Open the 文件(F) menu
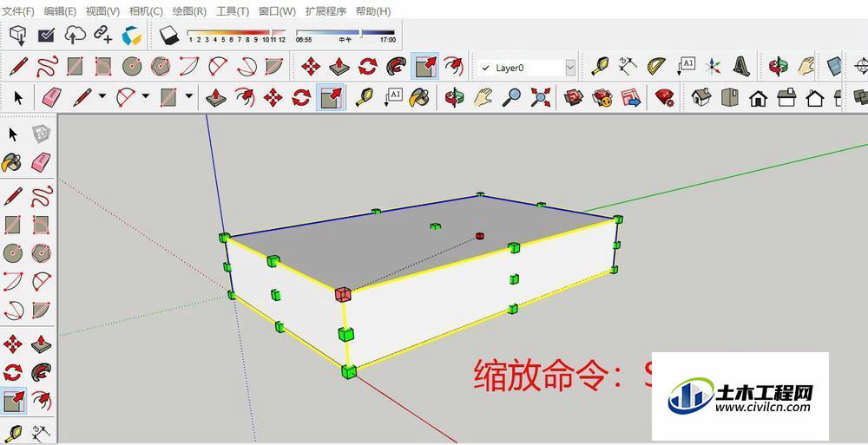868x445 pixels. 19,10
